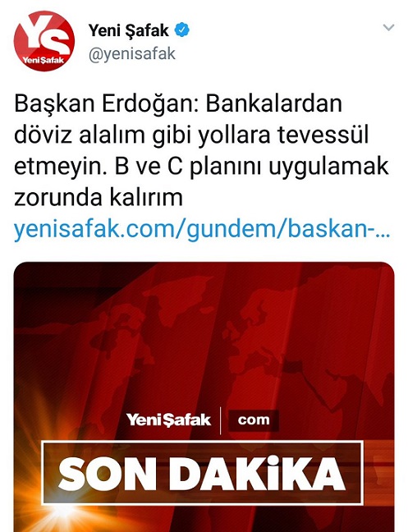Expand the tweet options chevron
The image size is (408, 532).
point(388,27)
